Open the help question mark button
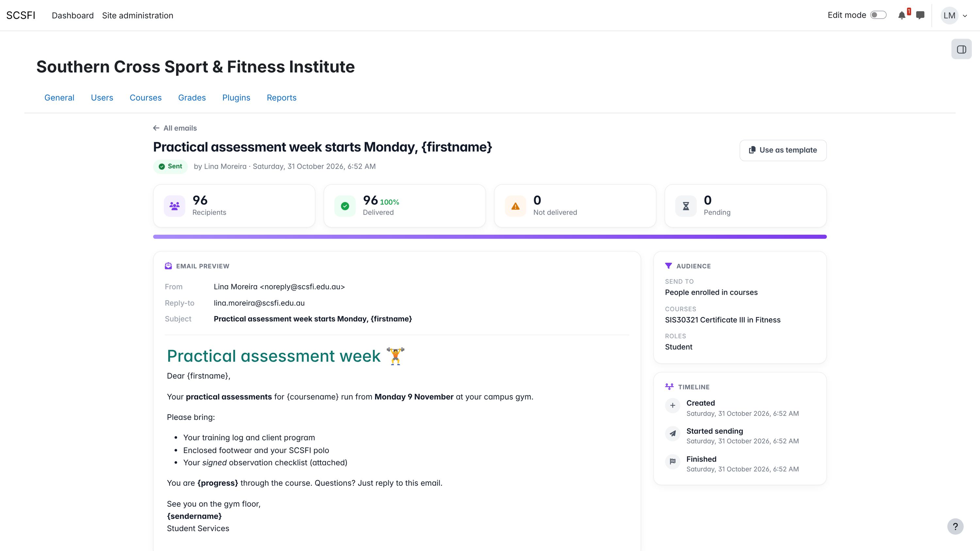 tap(955, 527)
